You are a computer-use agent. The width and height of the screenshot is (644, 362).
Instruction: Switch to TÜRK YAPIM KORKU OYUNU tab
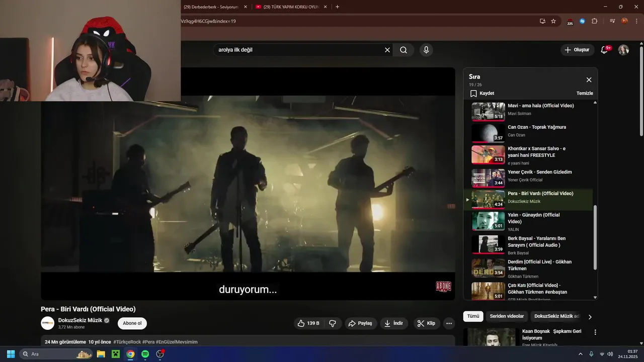click(x=292, y=7)
